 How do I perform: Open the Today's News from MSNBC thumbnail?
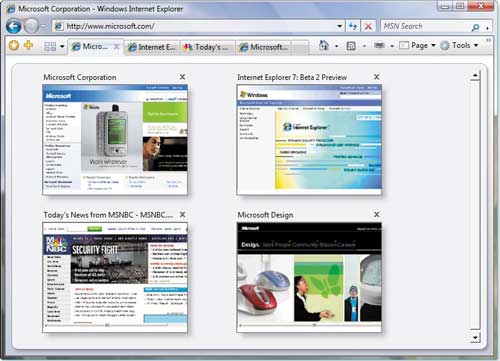click(115, 277)
